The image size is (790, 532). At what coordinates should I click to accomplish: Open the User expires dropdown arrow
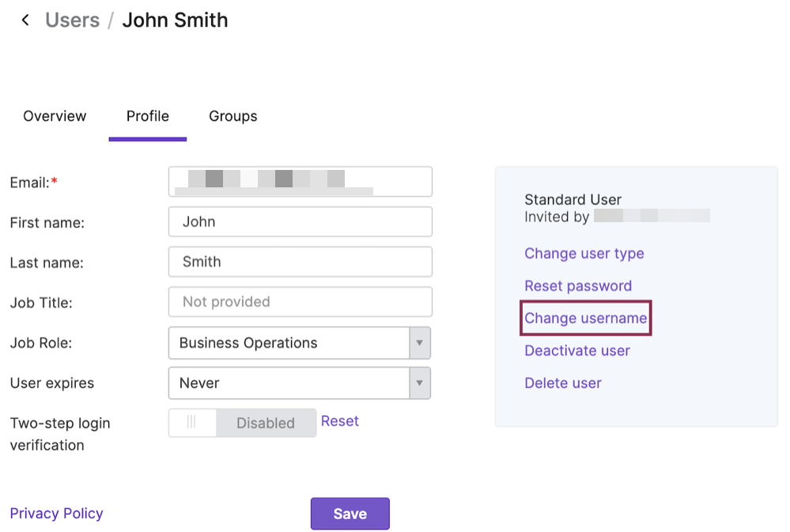tap(421, 383)
